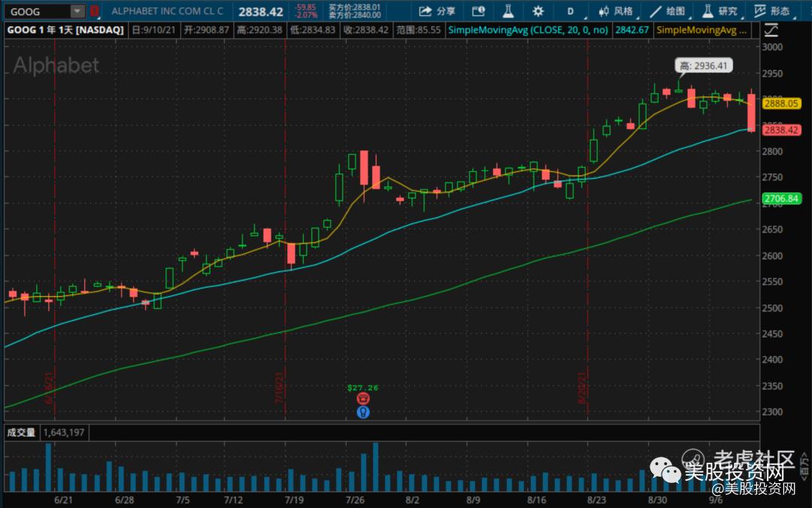Click the red earnings phone icon

tap(363, 398)
